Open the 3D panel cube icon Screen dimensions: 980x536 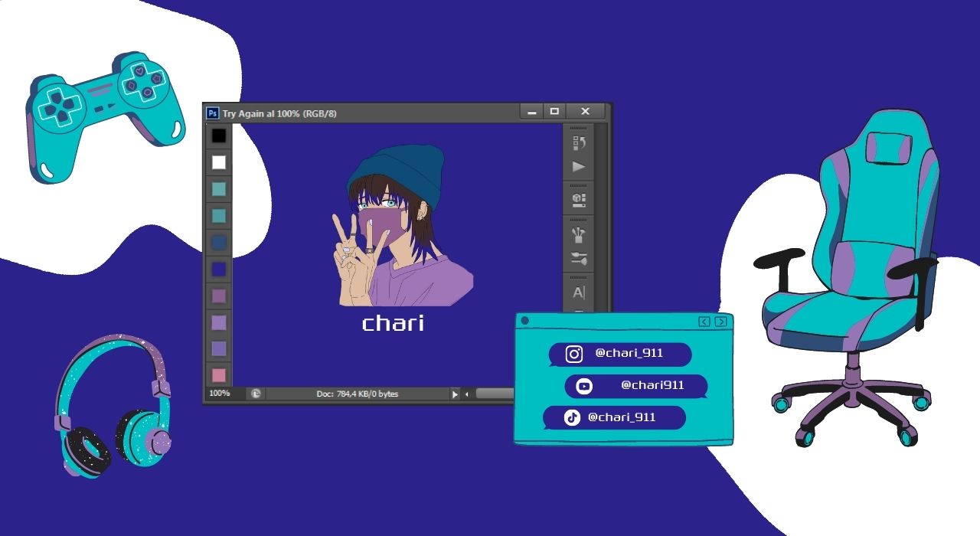(x=579, y=199)
